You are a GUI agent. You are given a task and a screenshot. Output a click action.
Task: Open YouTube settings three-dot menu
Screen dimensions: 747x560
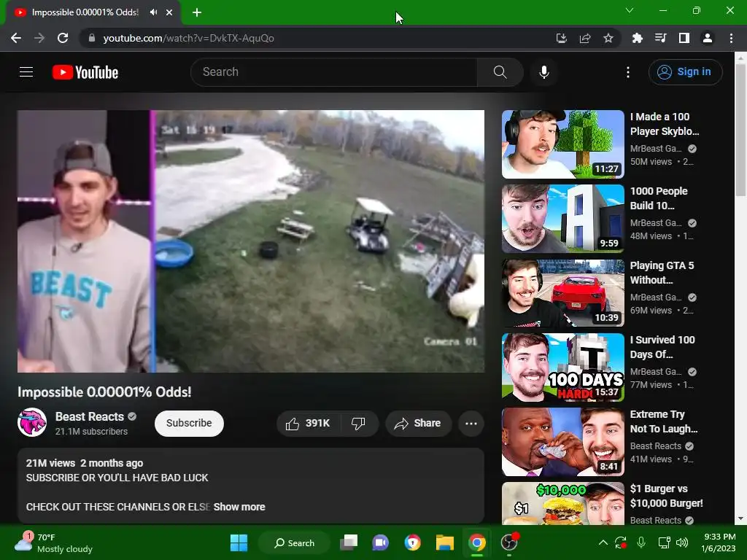(628, 72)
